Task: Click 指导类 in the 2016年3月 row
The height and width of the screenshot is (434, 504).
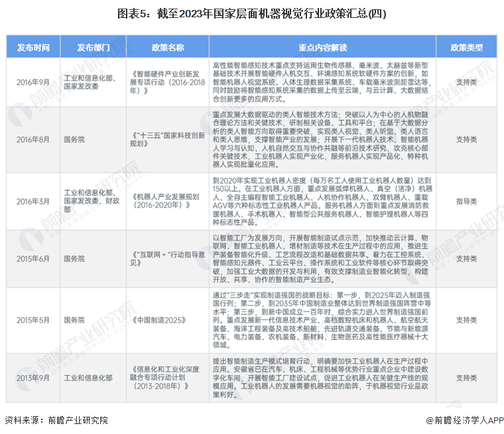Action: tap(466, 201)
